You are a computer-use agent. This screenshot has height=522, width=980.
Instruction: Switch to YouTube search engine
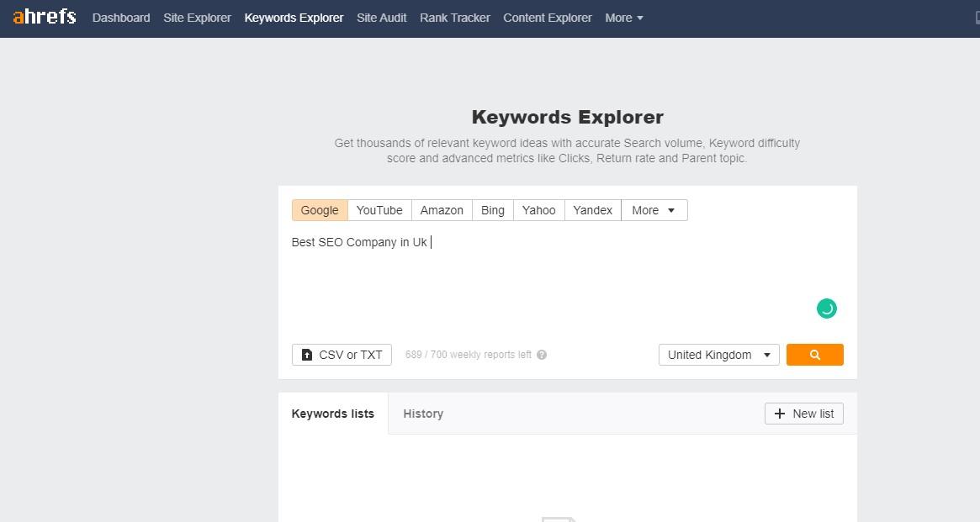pos(379,210)
